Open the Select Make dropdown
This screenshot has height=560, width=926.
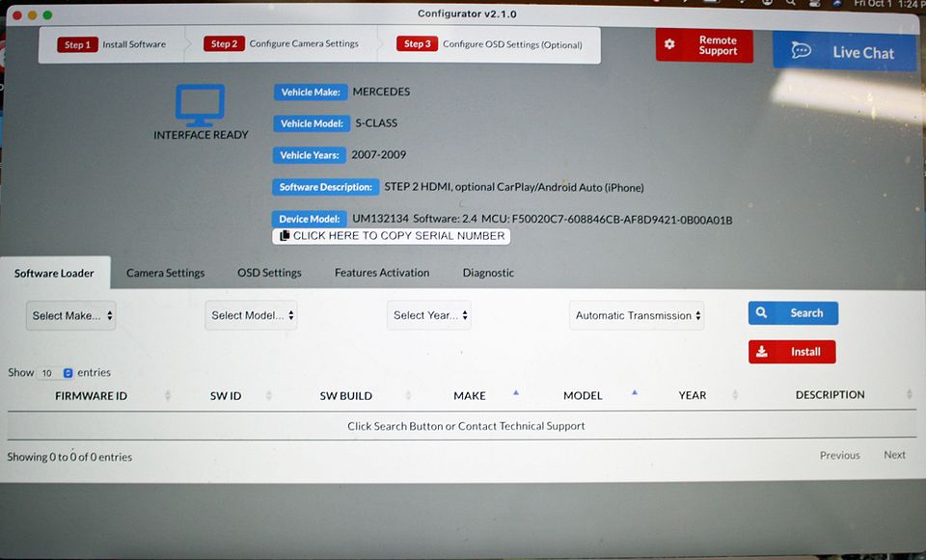[70, 316]
